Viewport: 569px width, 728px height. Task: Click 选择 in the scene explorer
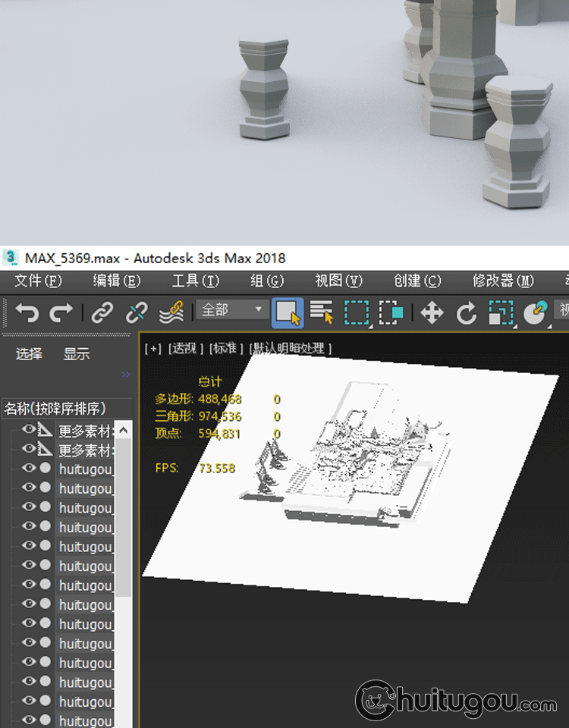(x=29, y=354)
